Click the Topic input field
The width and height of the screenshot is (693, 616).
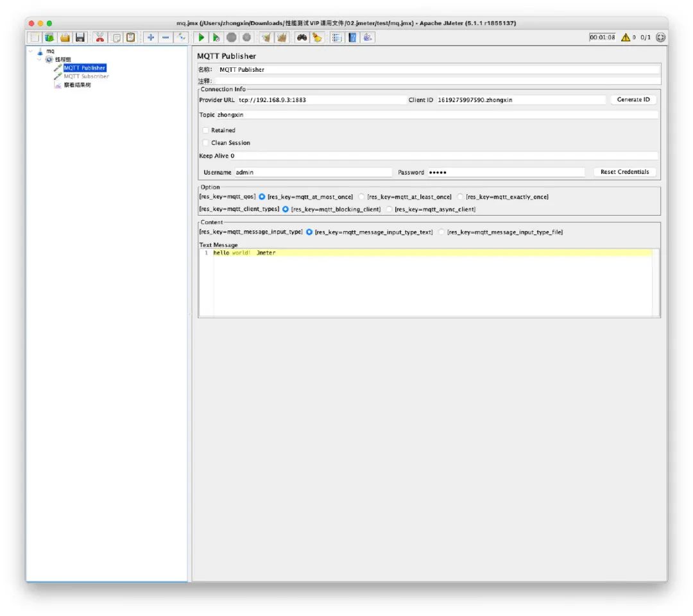pyautogui.click(x=437, y=115)
